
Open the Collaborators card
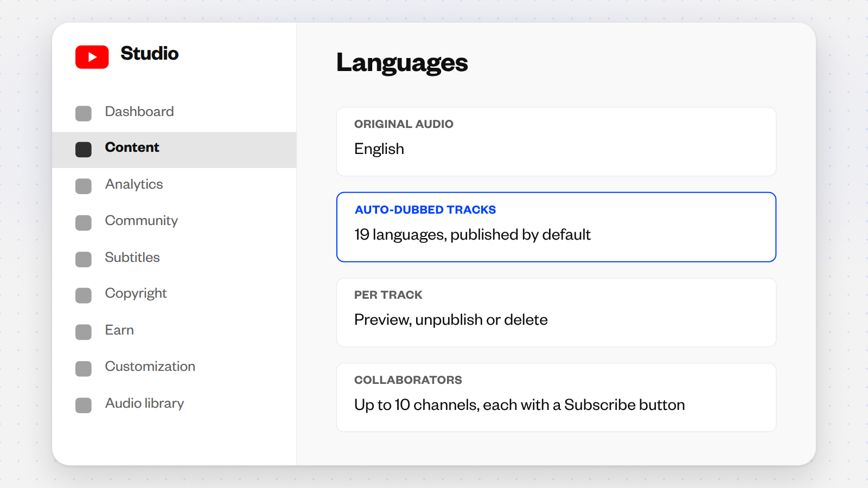pyautogui.click(x=556, y=397)
